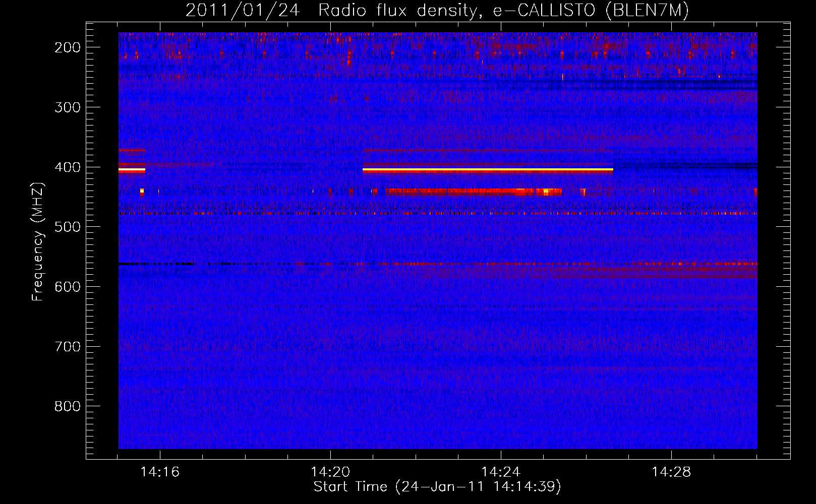Click the 600 frequency tick label
816x504 pixels.
[67, 287]
